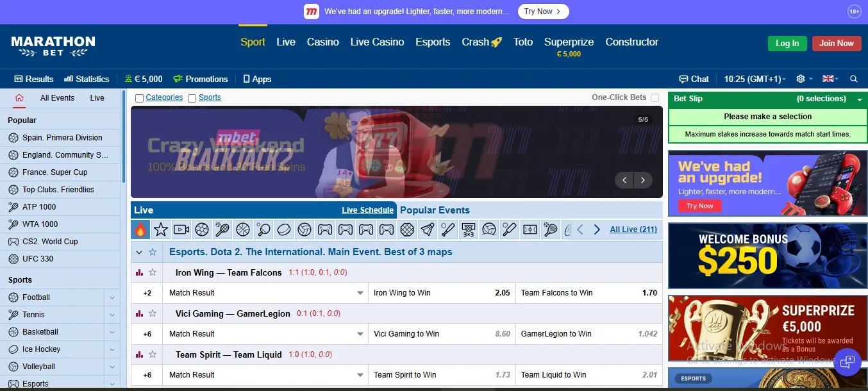The width and height of the screenshot is (868, 391).
Task: Bet on Iron Wing to Win 2.05
Action: [x=442, y=293]
